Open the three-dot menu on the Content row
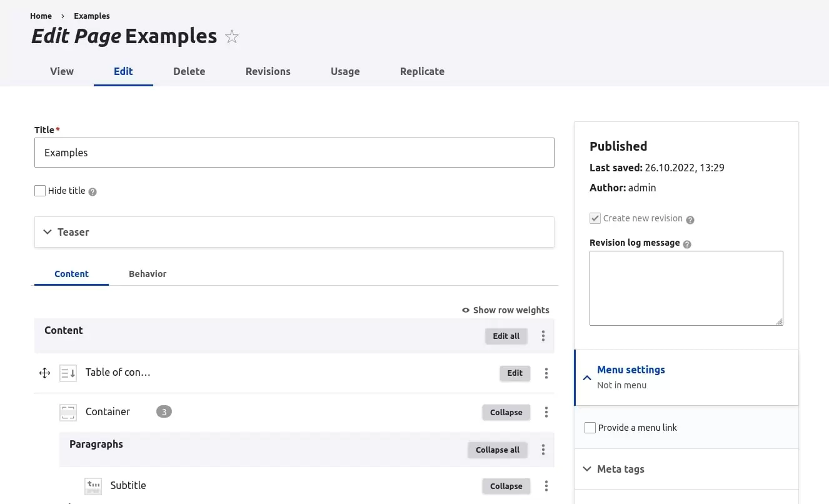The image size is (829, 504). coord(543,336)
